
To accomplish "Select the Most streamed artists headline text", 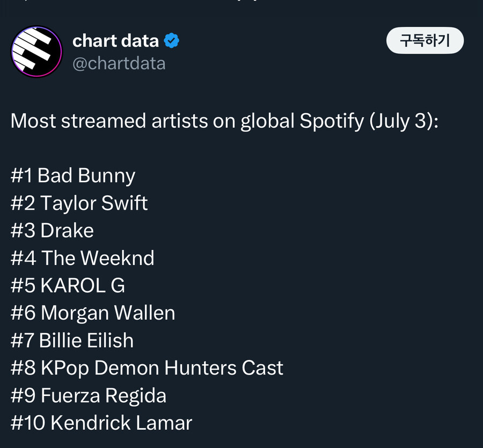I will [224, 121].
